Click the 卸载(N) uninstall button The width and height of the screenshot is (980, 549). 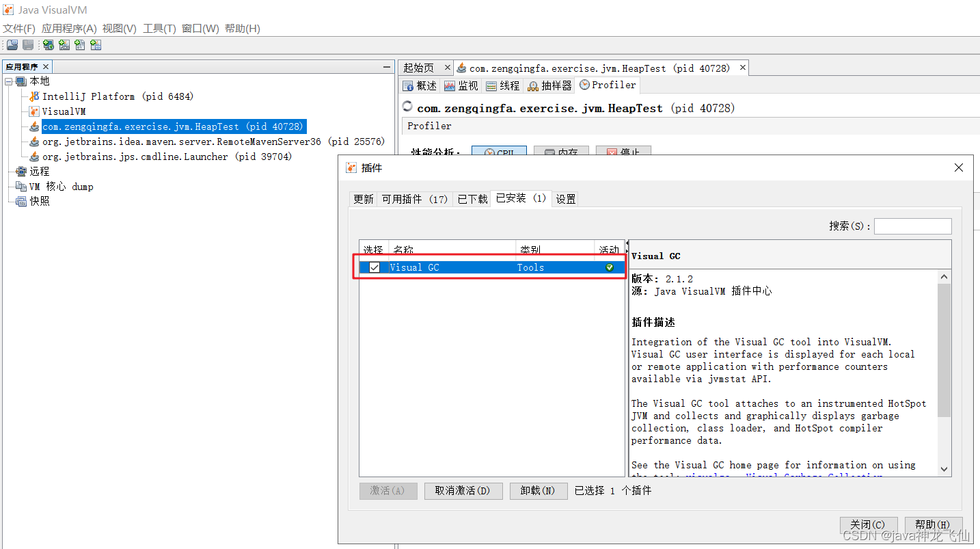point(539,491)
